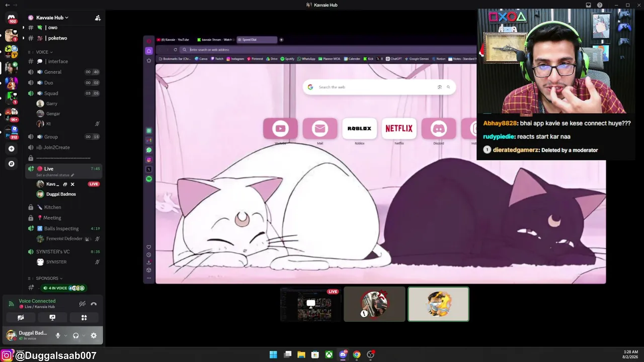Click the 4 IN VOICE indicator pill
The width and height of the screenshot is (644, 362).
[63, 288]
